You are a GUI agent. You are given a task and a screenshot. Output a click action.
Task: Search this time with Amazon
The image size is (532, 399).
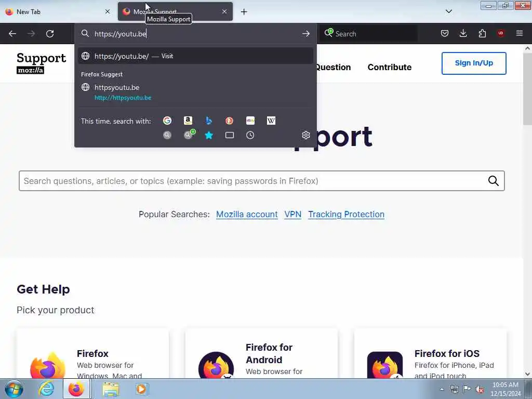click(x=188, y=121)
